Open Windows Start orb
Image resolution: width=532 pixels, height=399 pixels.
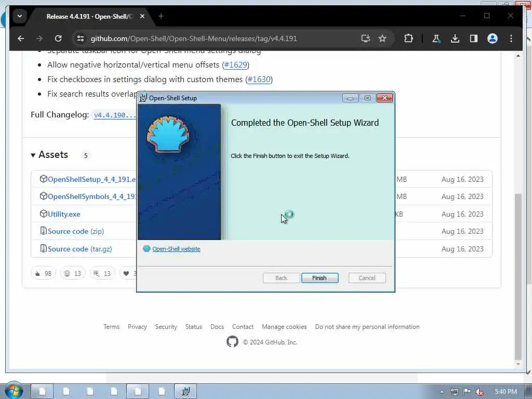click(x=14, y=391)
